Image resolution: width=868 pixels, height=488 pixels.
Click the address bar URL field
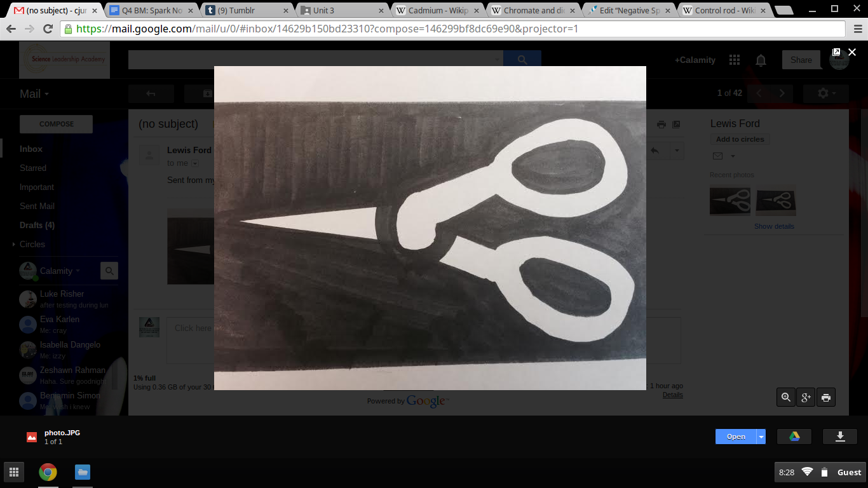[x=445, y=29]
